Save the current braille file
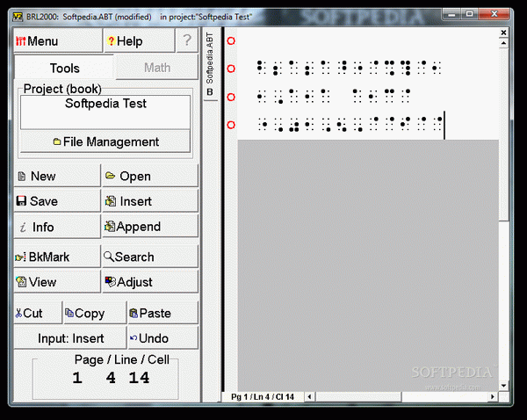The height and width of the screenshot is (420, 527). coord(57,201)
